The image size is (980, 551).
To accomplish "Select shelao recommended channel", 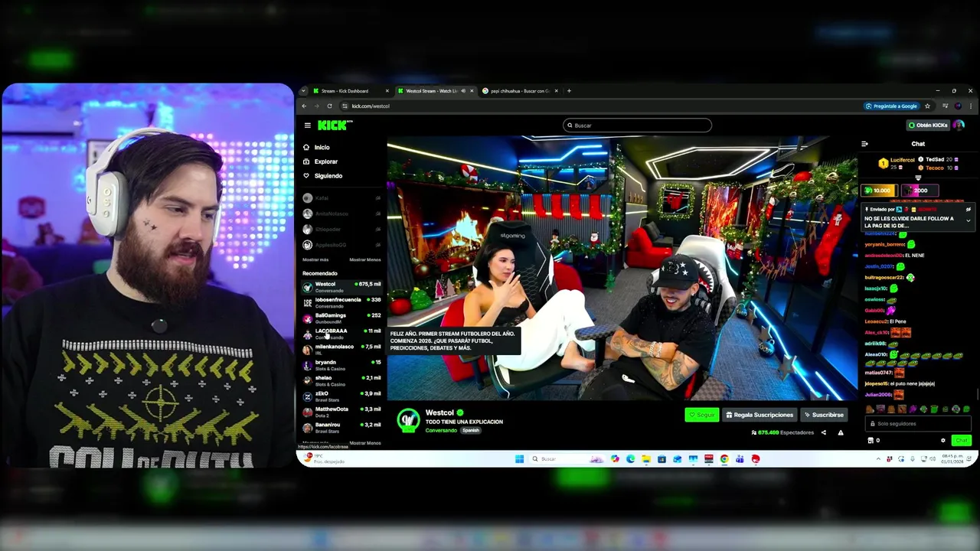I will [341, 381].
